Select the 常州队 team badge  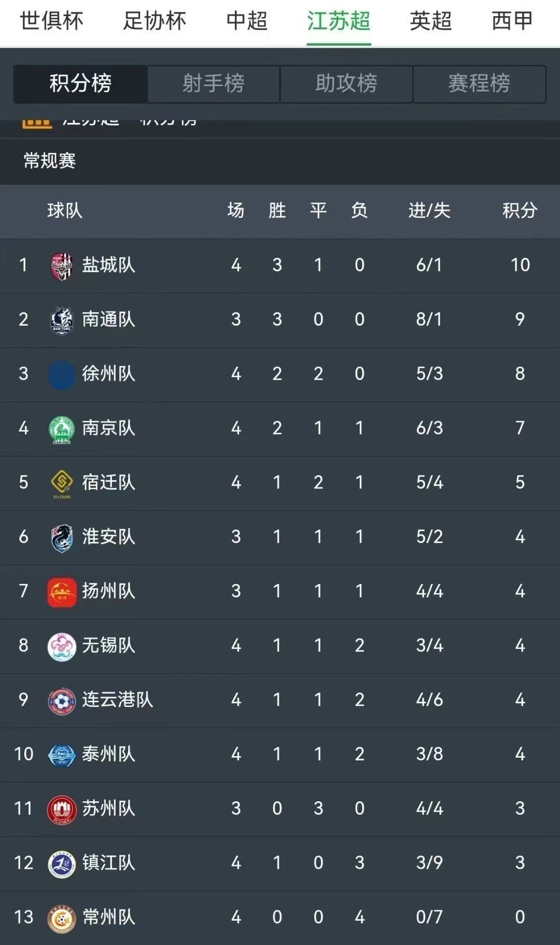pyautogui.click(x=61, y=918)
